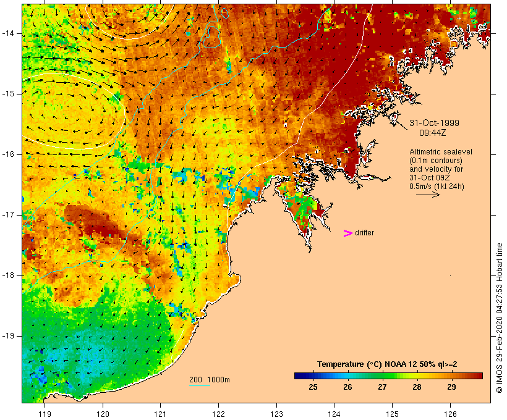Click the colorbar tick label '28'
Screen dimensions: 507x420
417,387
